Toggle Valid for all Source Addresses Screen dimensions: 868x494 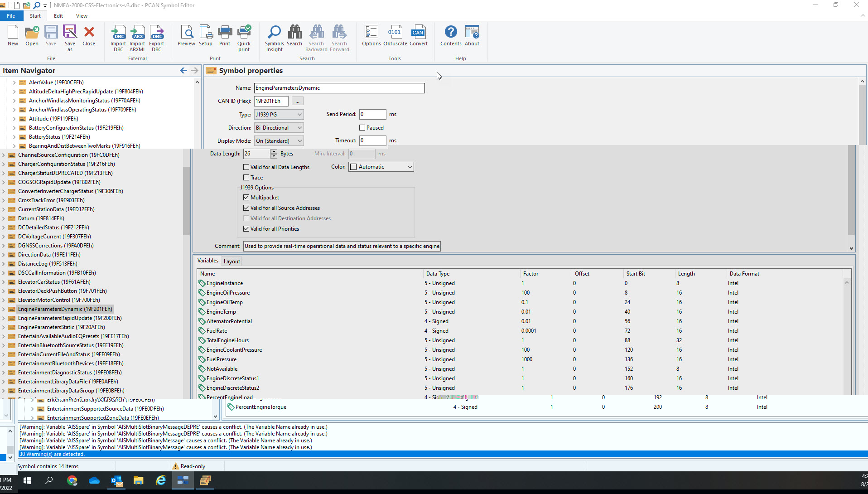coord(246,208)
